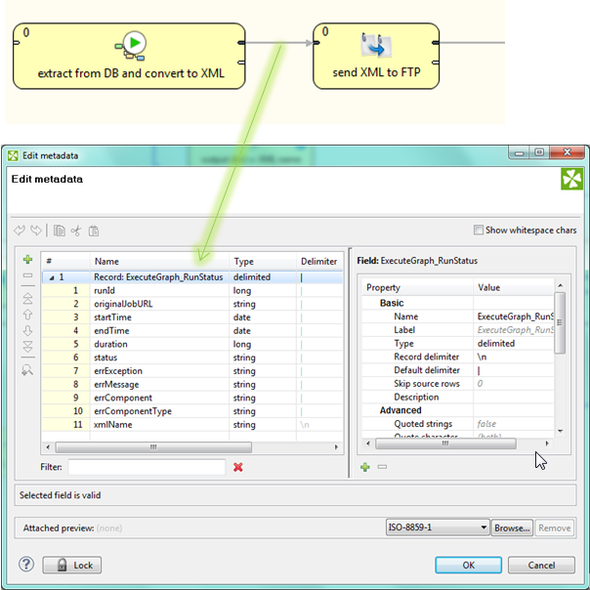Click the Value column header
This screenshot has height=590, width=590.
pyautogui.click(x=514, y=287)
